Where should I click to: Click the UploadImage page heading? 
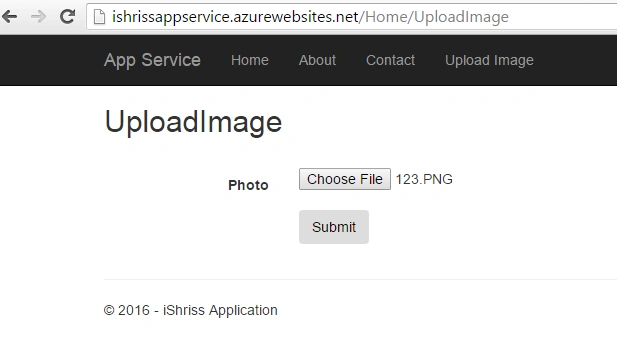coord(193,122)
